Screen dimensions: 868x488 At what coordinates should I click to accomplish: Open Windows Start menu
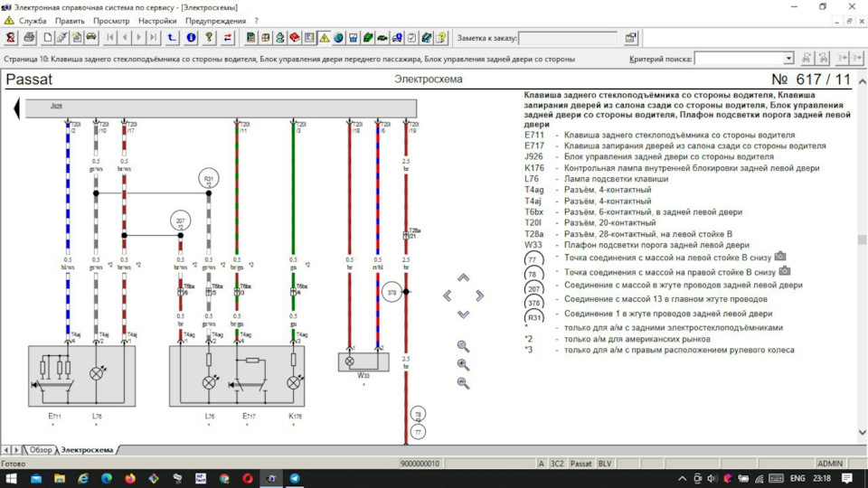[x=11, y=478]
